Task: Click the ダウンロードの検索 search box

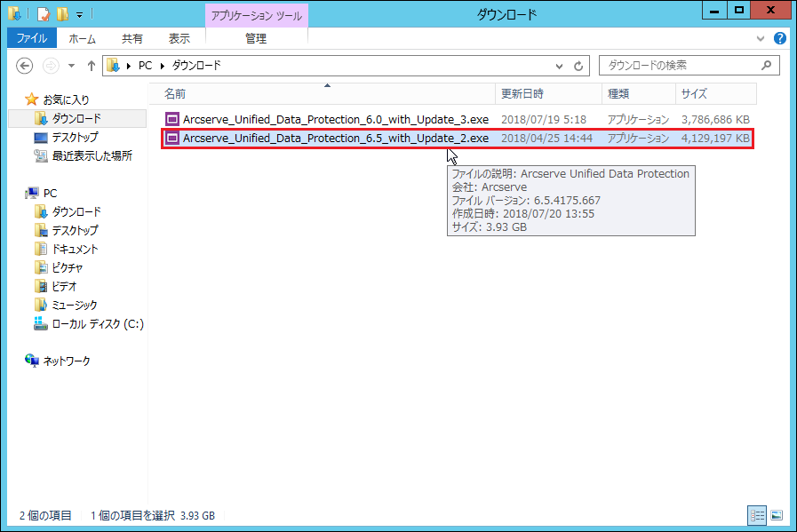Action: 689,65
